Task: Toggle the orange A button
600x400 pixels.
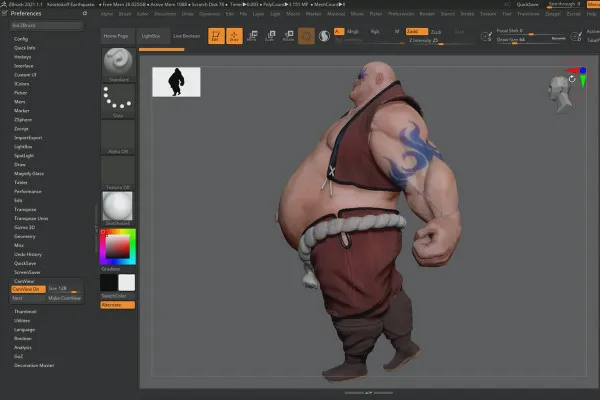Action: (x=339, y=31)
